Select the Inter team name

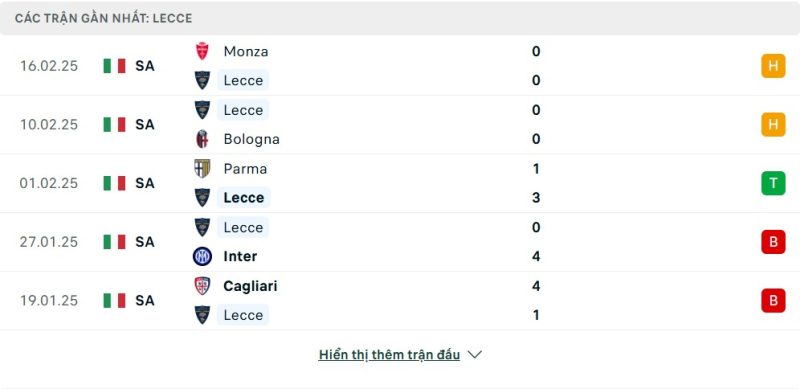tap(240, 256)
